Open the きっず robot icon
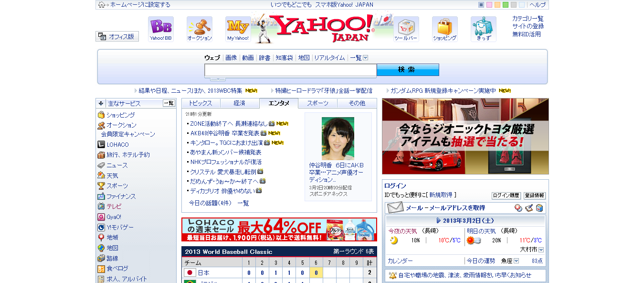 point(483,29)
